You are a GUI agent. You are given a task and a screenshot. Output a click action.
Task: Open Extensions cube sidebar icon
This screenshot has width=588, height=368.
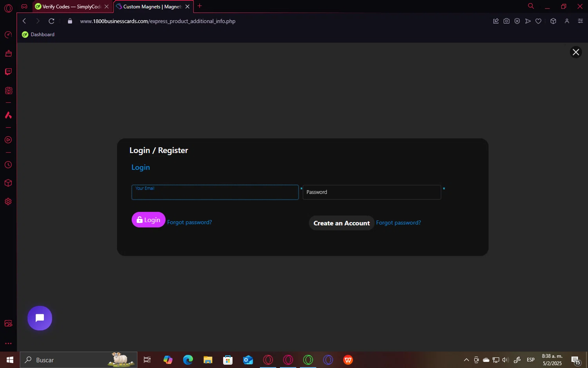tap(8, 183)
